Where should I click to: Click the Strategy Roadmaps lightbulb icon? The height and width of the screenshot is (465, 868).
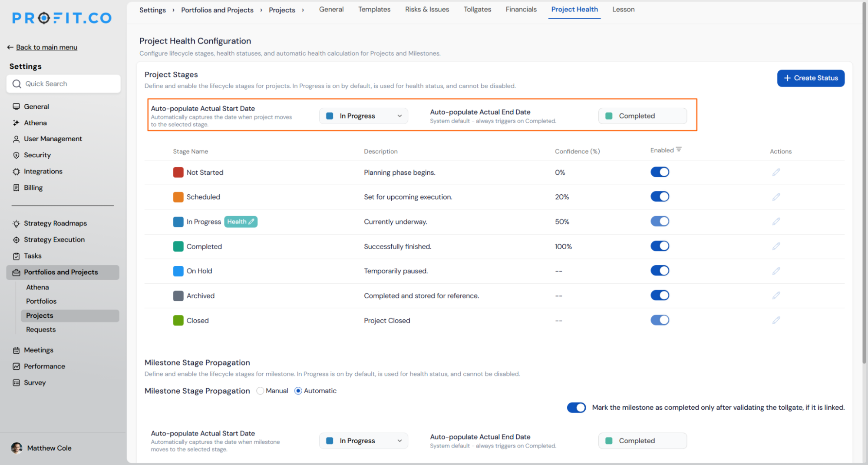pyautogui.click(x=16, y=223)
